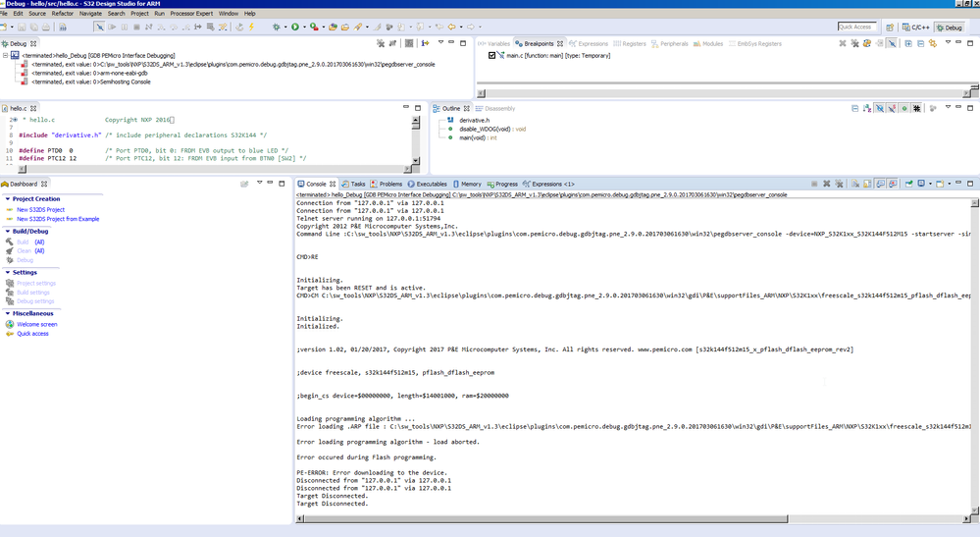Click the Quick access dashboard link
Screen dimensions: 980x537
click(32, 334)
